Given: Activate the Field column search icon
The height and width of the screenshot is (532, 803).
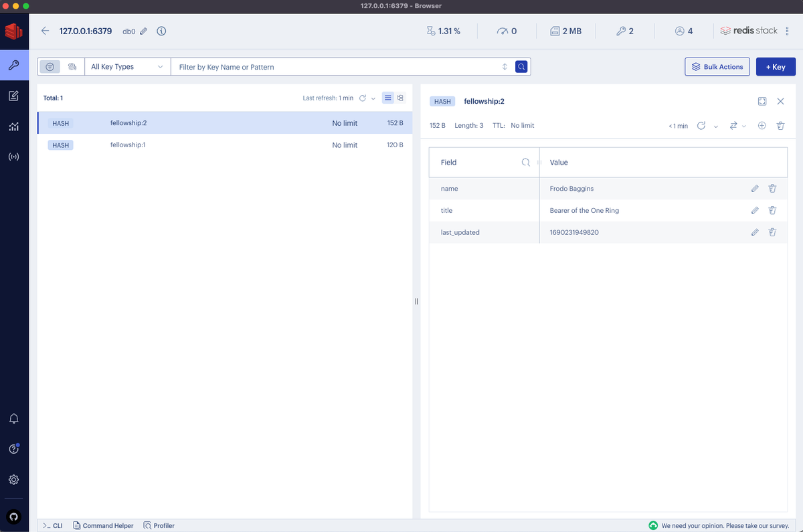Looking at the screenshot, I should 525,162.
